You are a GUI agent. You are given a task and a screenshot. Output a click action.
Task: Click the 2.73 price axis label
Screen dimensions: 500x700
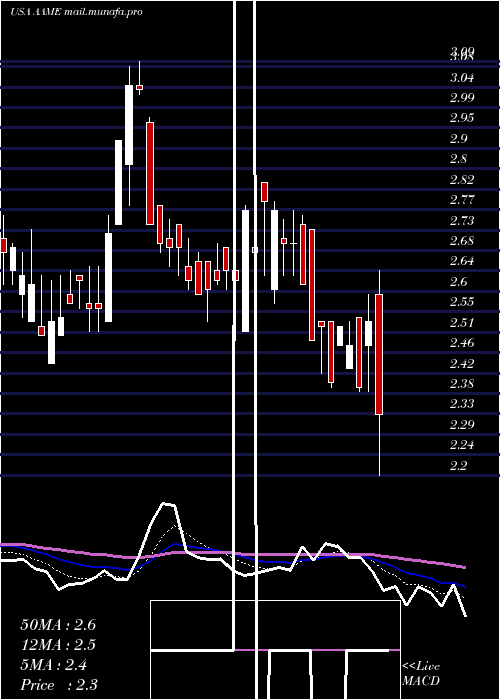pyautogui.click(x=462, y=221)
